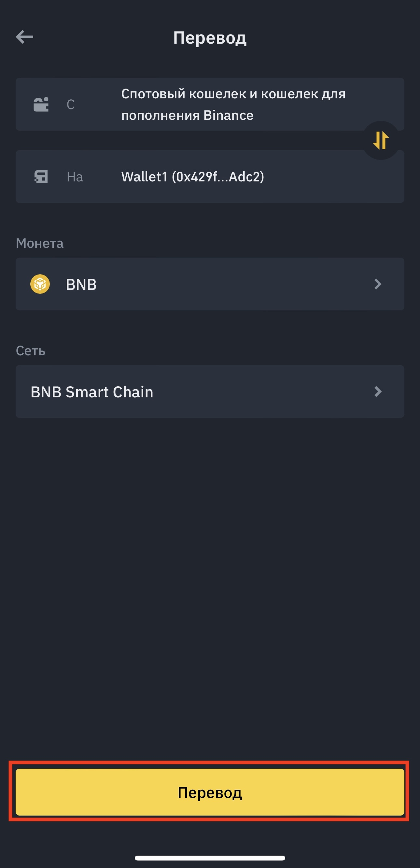Open the network selector showing BNB Smart Chain
Screen dimensions: 420x868
click(x=210, y=391)
